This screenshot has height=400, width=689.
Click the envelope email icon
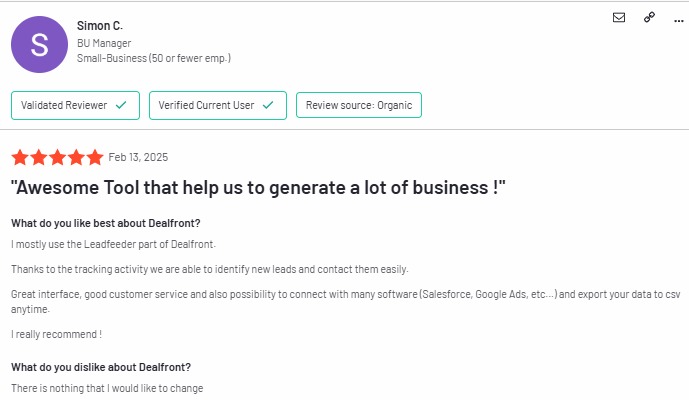pyautogui.click(x=619, y=18)
